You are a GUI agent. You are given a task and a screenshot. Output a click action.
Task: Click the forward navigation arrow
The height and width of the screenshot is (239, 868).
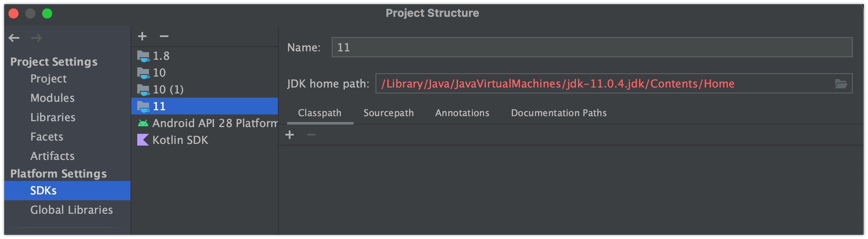(36, 38)
